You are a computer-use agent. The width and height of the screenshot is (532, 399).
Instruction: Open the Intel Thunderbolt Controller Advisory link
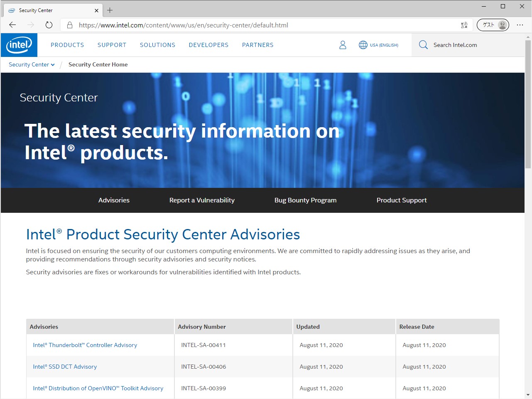tap(85, 345)
